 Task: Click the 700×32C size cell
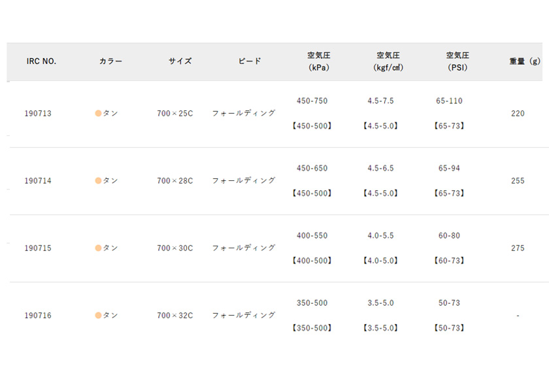tap(175, 316)
